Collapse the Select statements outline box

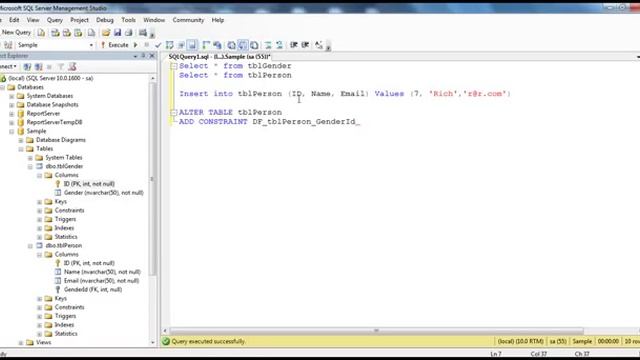point(174,66)
